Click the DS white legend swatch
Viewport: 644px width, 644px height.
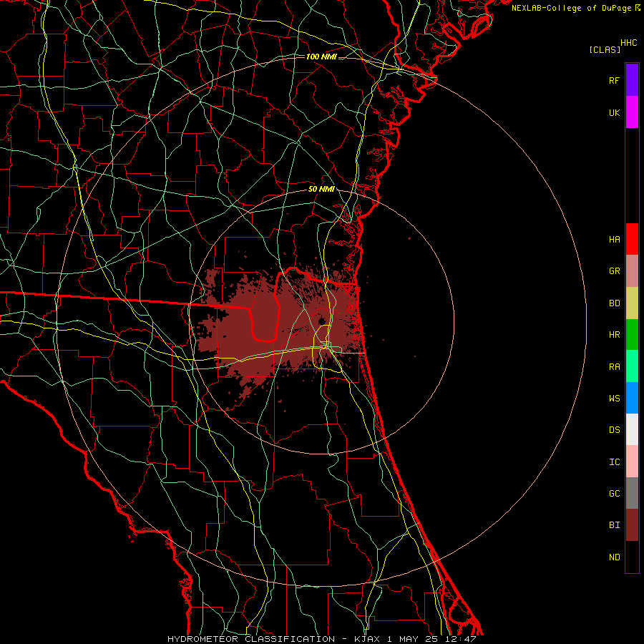pos(632,429)
